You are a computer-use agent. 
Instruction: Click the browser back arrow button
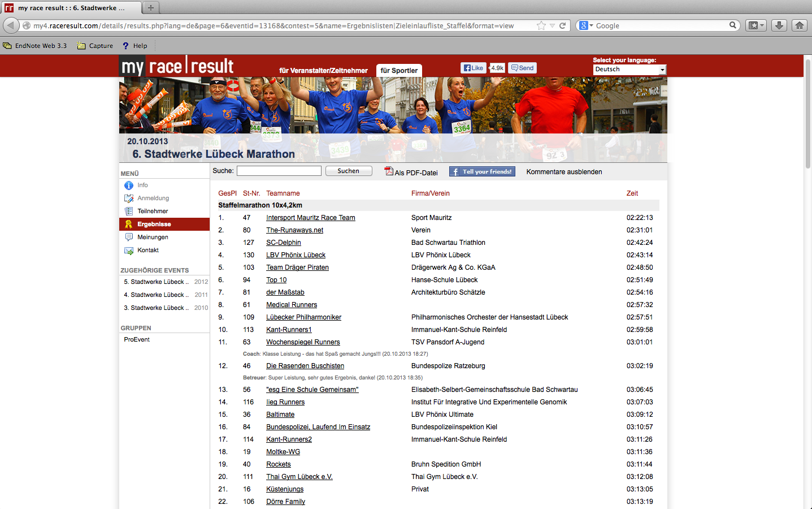[11, 25]
